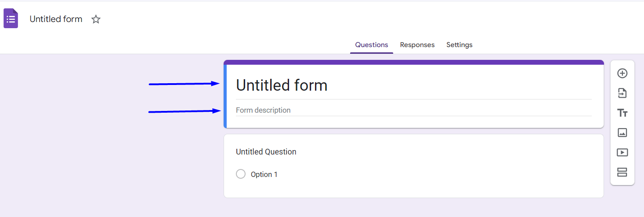Click the add video icon
The image size is (644, 217).
pyautogui.click(x=622, y=152)
